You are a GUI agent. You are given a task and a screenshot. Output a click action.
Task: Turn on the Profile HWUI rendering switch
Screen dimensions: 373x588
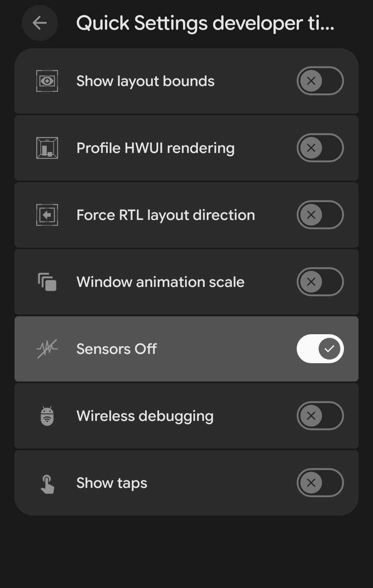click(320, 148)
